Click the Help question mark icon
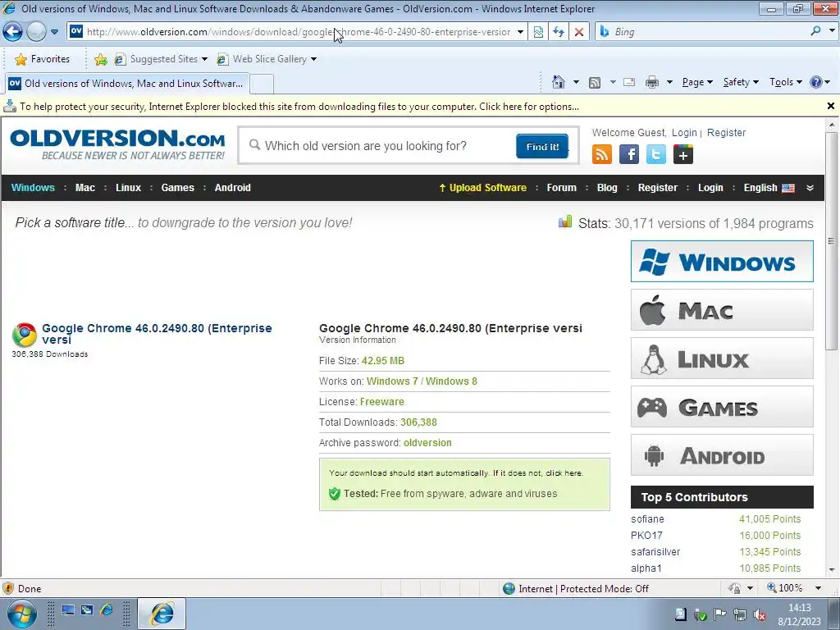Image resolution: width=840 pixels, height=630 pixels. point(816,82)
